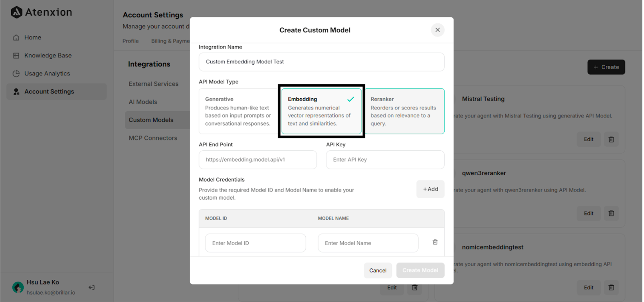Open the MCP Connectors section
The image size is (644, 302).
(153, 138)
